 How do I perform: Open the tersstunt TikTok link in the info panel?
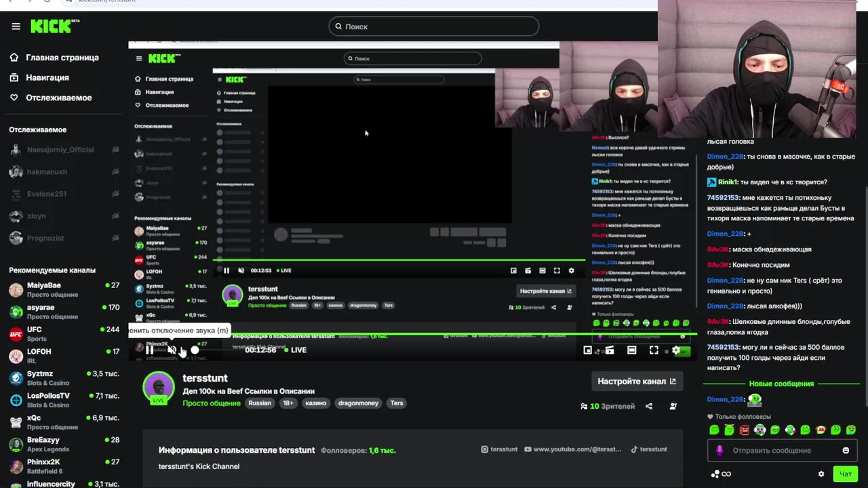pos(649,449)
